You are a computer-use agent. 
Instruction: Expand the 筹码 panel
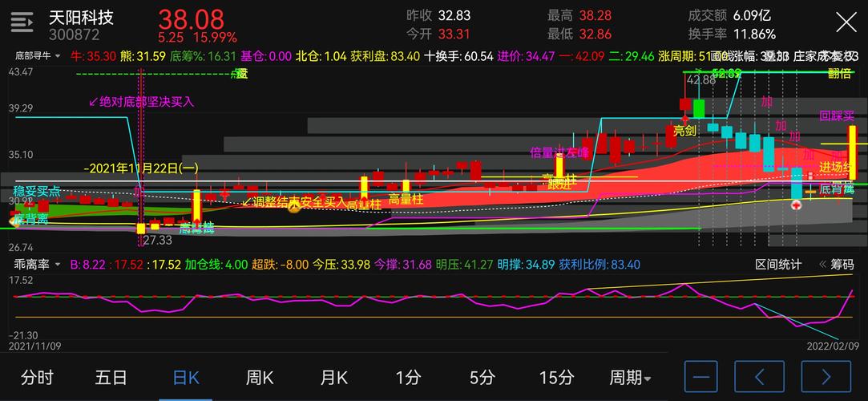point(837,265)
